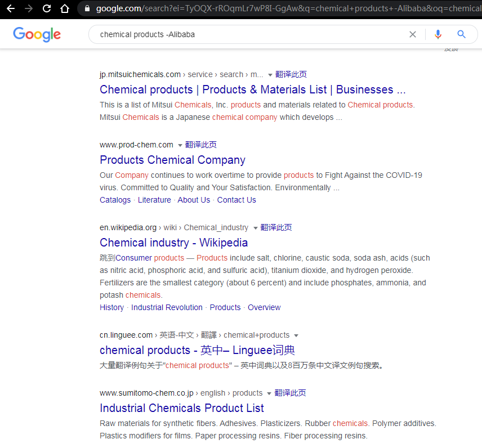
Task: Open Industrial Revolution sitelink under Wikipedia
Action: 167,307
